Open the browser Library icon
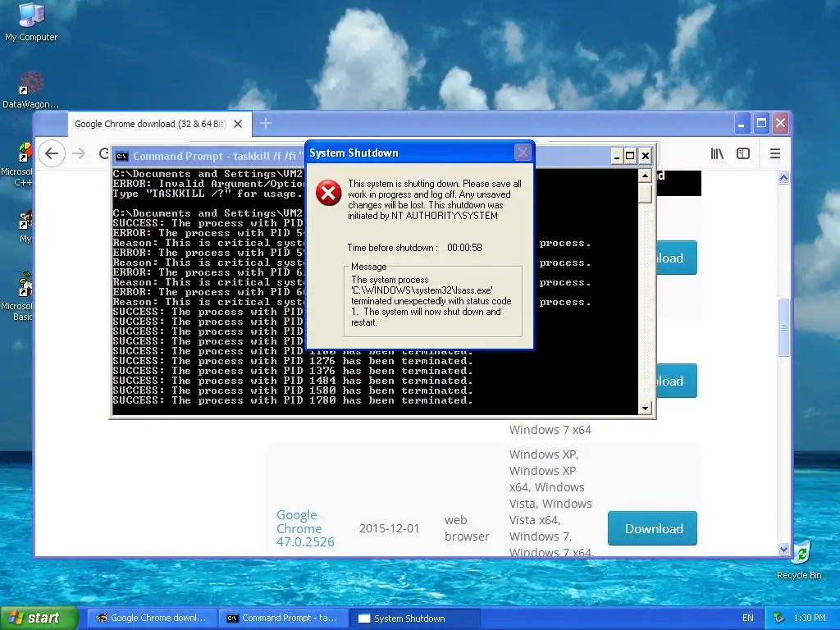 [x=717, y=153]
